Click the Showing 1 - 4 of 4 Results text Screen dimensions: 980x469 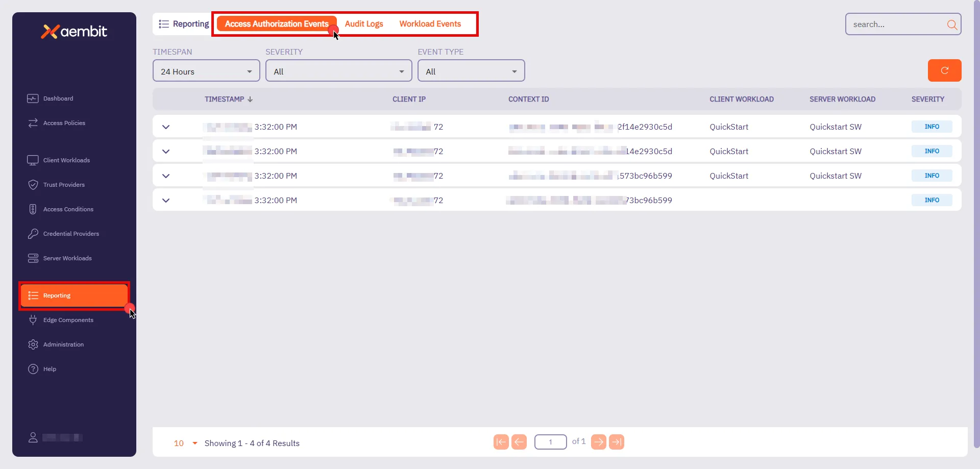pyautogui.click(x=252, y=443)
